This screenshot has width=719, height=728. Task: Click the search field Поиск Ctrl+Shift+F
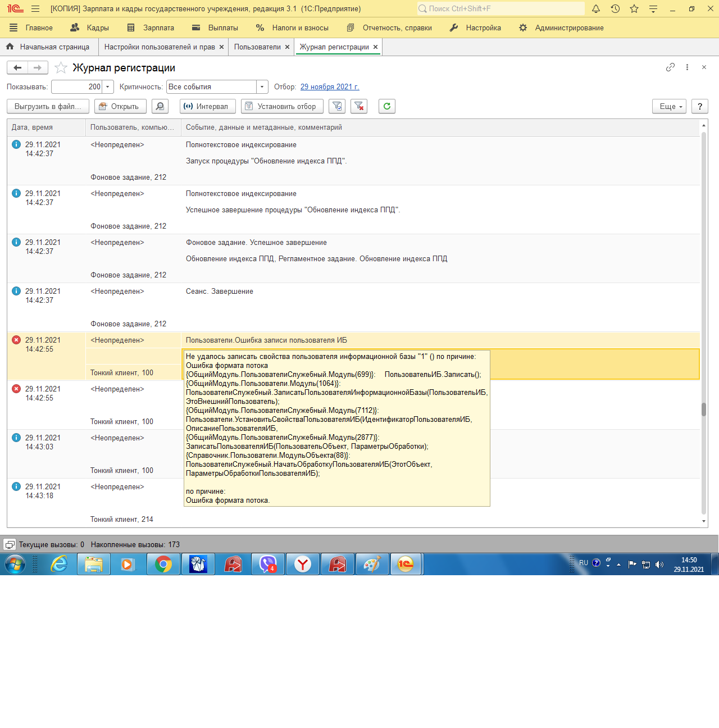[500, 8]
